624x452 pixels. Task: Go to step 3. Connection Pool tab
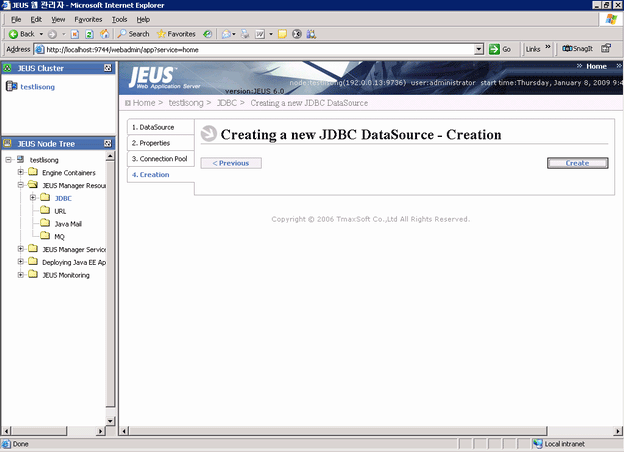(x=160, y=159)
